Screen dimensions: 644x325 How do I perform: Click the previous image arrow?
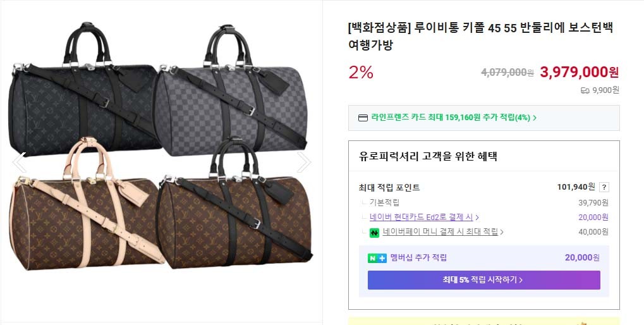coord(19,162)
